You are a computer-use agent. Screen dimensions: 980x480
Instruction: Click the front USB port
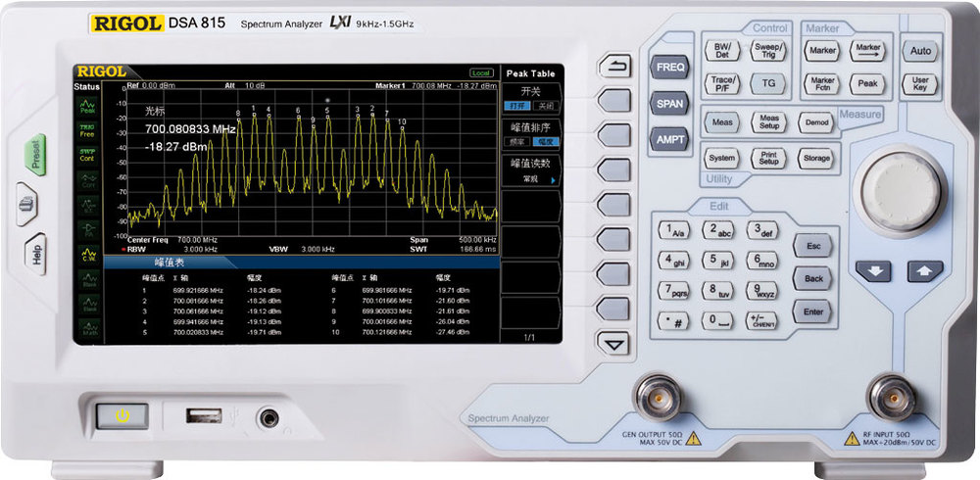[x=204, y=415]
